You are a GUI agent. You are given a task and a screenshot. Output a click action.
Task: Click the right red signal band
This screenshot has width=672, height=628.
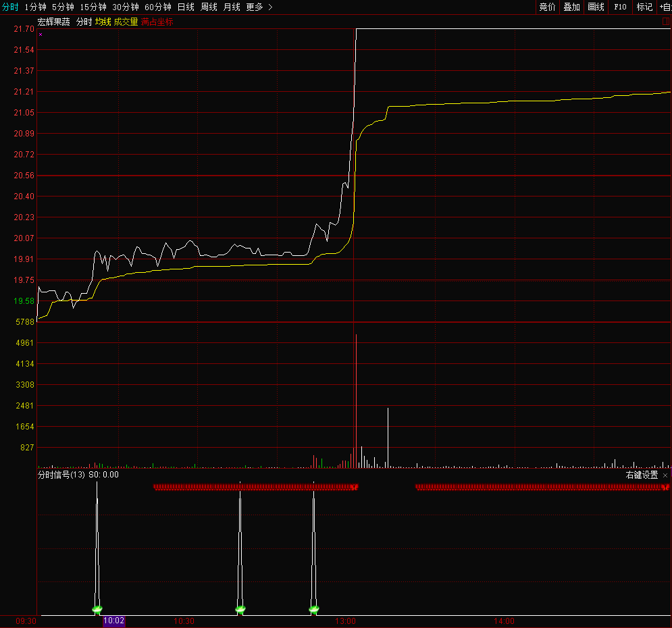click(x=542, y=487)
